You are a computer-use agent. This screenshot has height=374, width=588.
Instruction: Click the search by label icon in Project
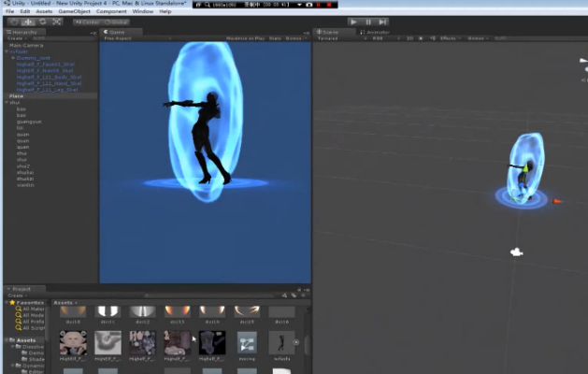(294, 295)
